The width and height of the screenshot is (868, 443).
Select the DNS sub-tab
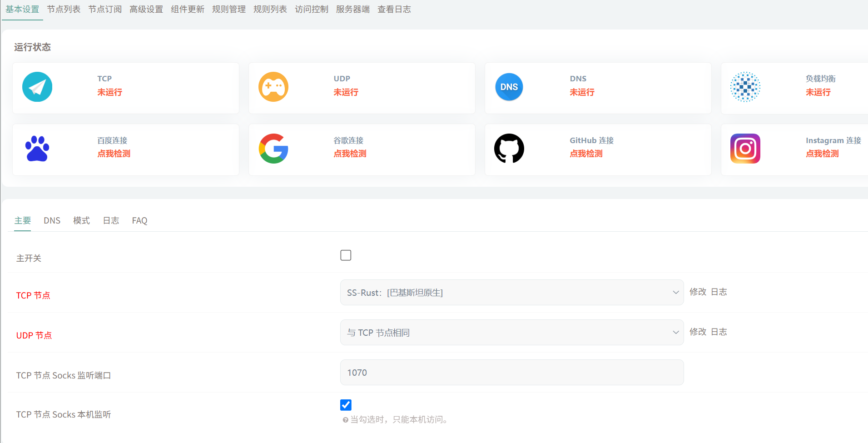(52, 220)
